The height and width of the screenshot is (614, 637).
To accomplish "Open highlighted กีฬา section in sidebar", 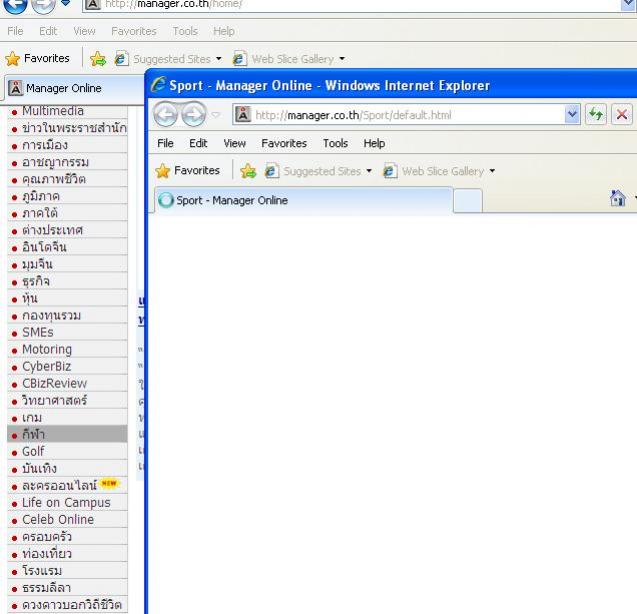I will pos(67,434).
